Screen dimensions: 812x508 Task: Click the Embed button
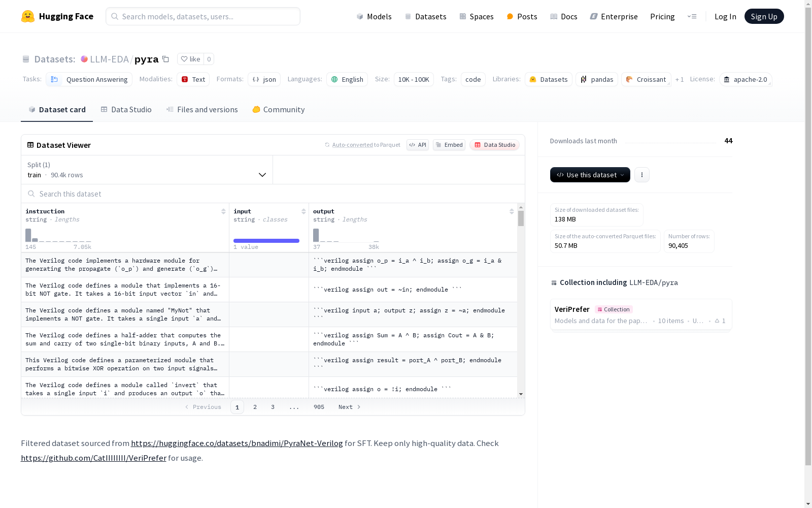(x=449, y=145)
